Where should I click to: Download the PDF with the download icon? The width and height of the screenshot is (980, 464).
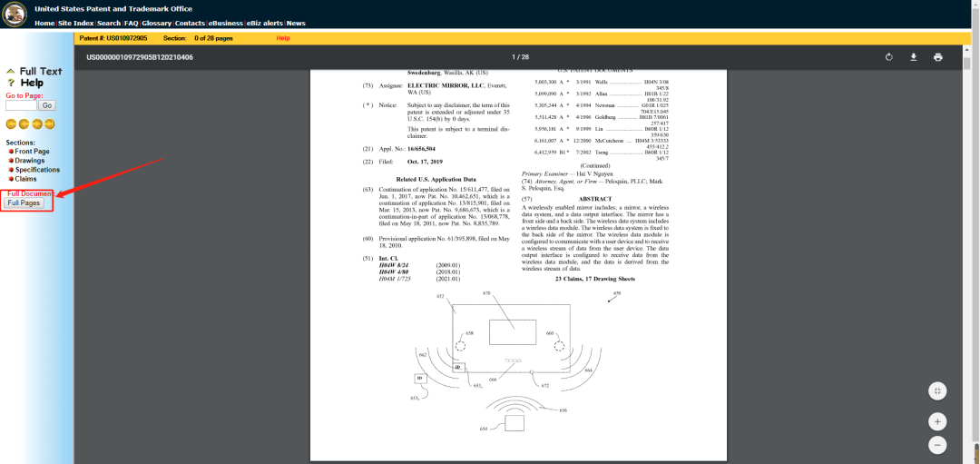pyautogui.click(x=913, y=57)
